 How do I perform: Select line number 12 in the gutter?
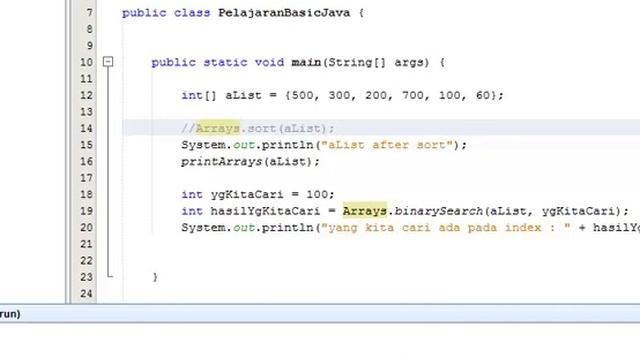coord(86,96)
